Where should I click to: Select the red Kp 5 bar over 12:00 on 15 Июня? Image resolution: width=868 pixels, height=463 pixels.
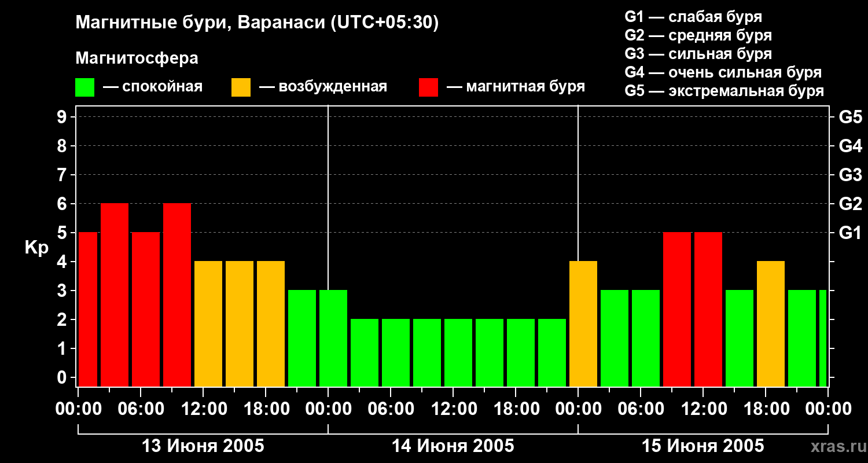tap(708, 310)
